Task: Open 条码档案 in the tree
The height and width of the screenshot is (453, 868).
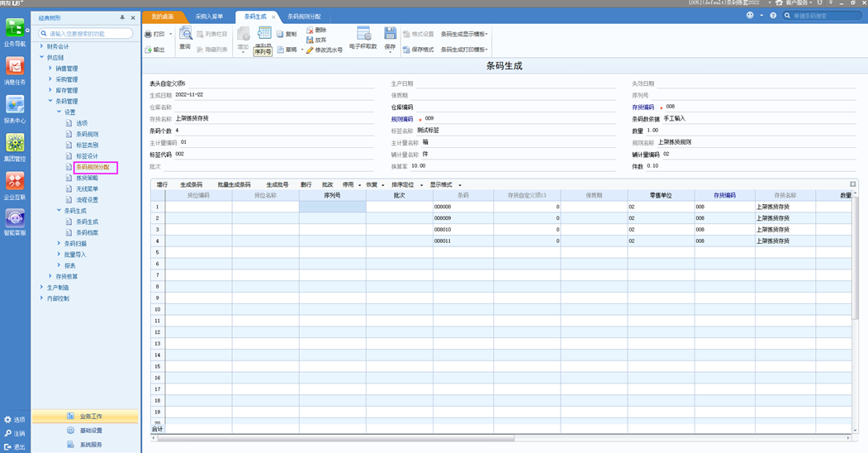Action: coord(87,232)
